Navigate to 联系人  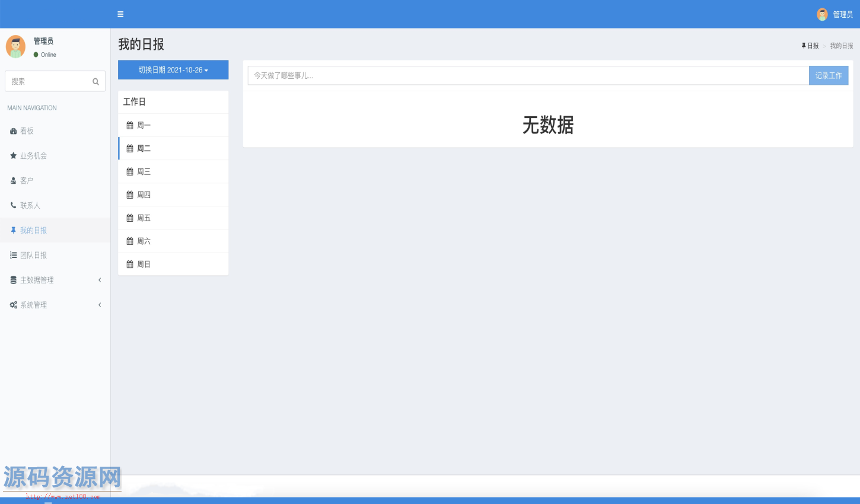coord(55,206)
